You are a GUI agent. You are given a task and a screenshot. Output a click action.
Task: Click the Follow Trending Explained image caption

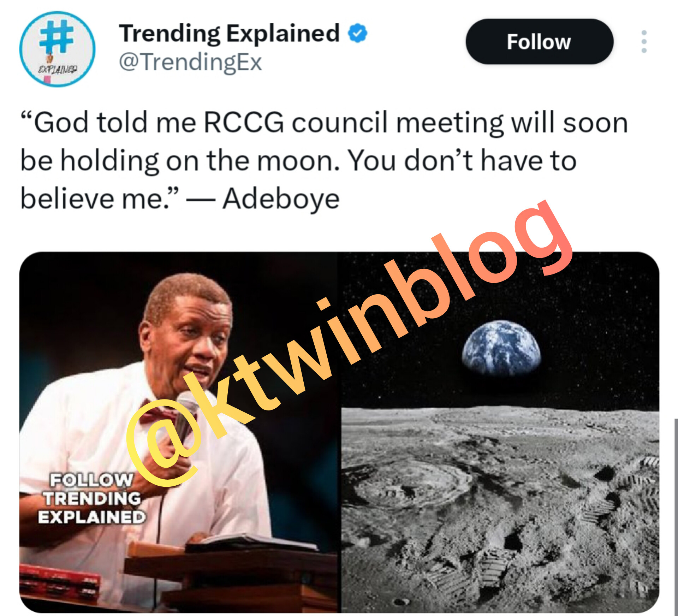coord(92,498)
